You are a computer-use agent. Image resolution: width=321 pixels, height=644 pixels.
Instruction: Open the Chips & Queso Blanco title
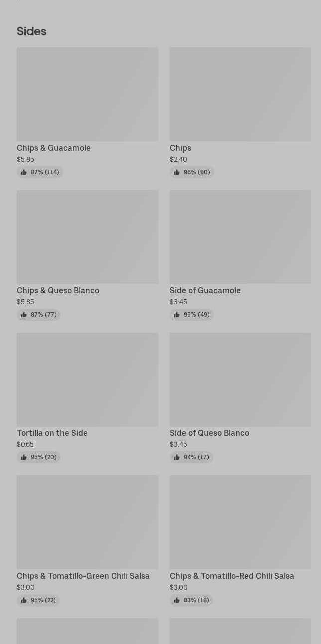pyautogui.click(x=58, y=290)
